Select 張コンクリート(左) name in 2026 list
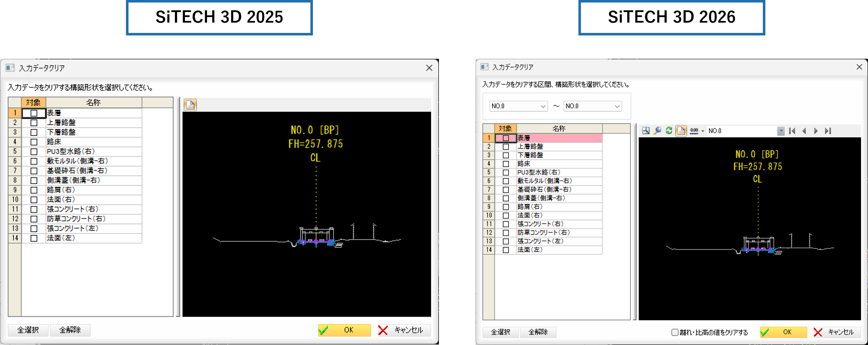 [559, 241]
